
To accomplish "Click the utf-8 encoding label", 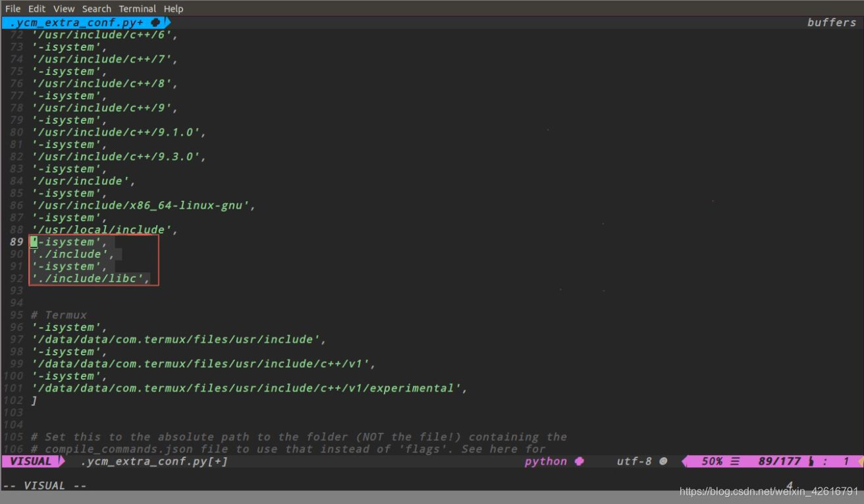I will pos(634,461).
